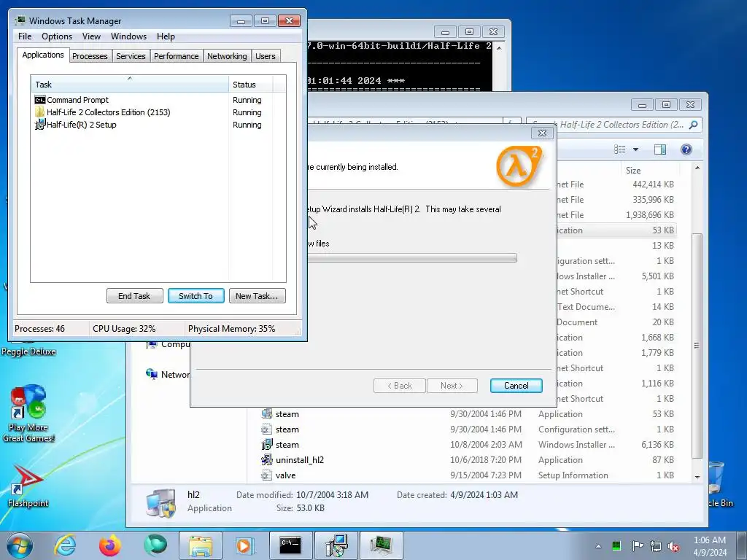Click the installation progress bar
This screenshot has width=747, height=560.
coord(412,258)
